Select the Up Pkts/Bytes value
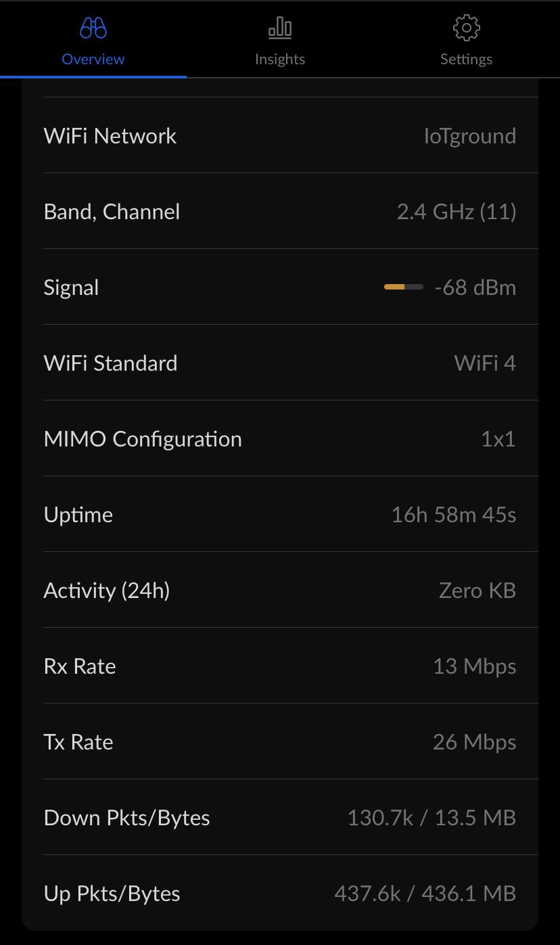The height and width of the screenshot is (945, 560). click(x=425, y=894)
